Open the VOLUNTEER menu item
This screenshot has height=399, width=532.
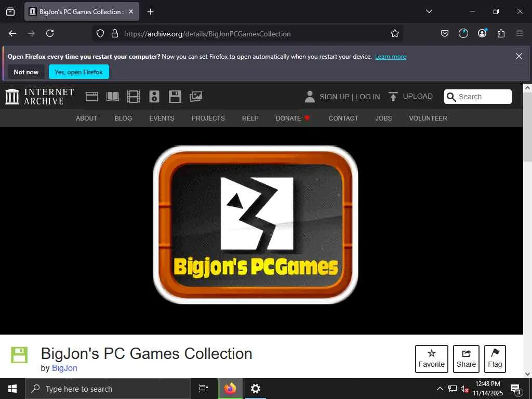point(428,118)
